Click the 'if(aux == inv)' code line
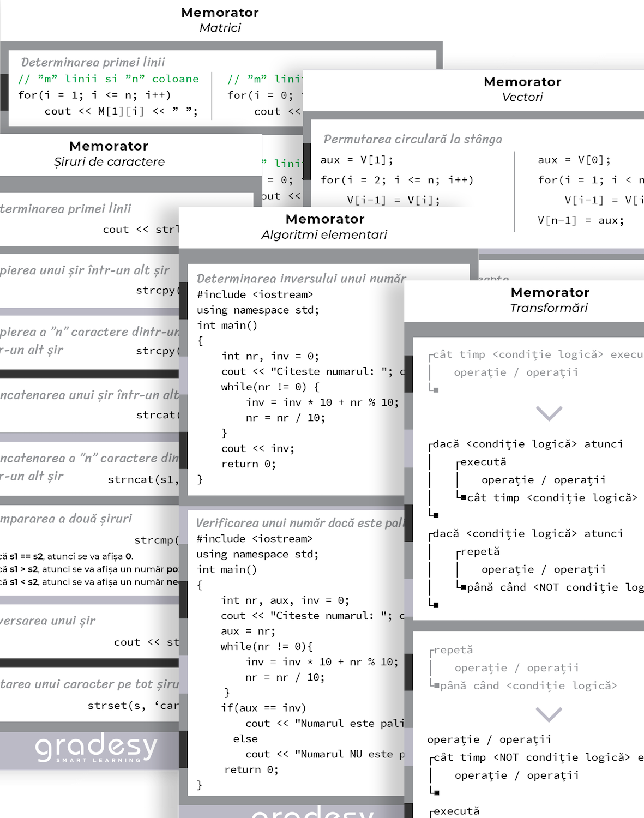Viewport: 644px width, 818px height. click(263, 708)
